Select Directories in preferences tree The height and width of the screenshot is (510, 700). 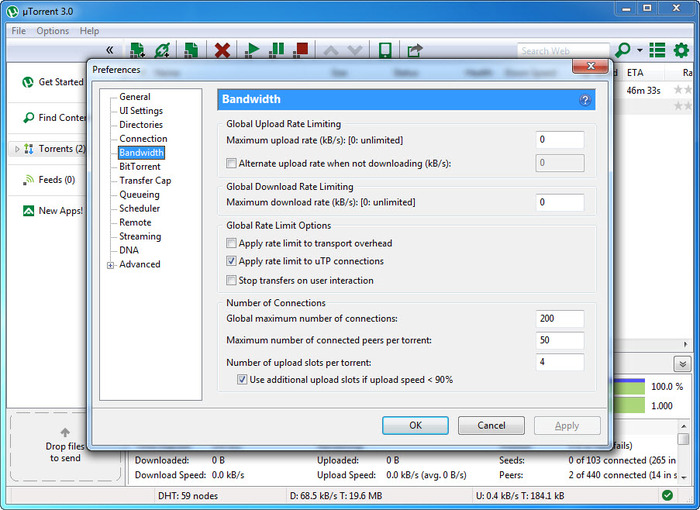141,125
